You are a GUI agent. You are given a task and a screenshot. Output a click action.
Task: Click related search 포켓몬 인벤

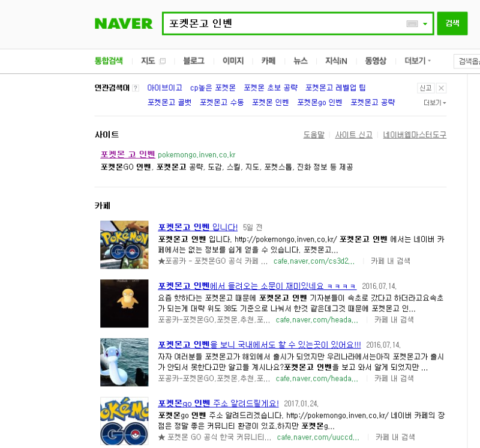tap(271, 102)
